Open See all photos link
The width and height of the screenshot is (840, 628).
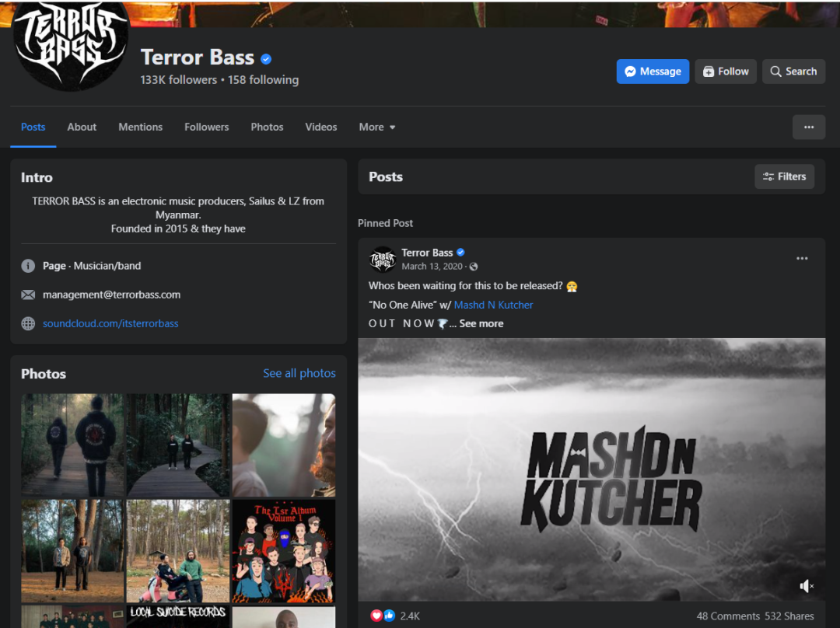pyautogui.click(x=299, y=373)
